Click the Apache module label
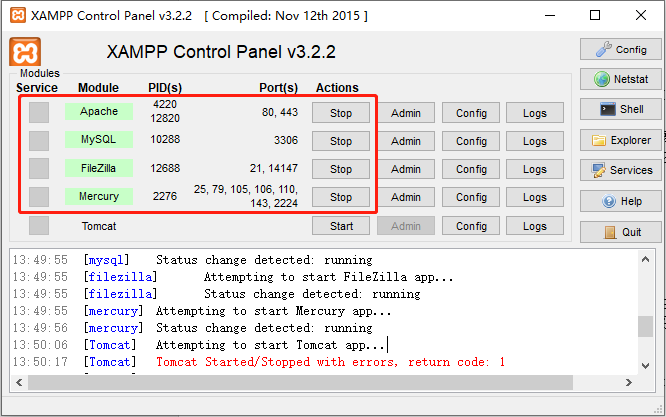Viewport: 666px width, 417px height. click(99, 111)
